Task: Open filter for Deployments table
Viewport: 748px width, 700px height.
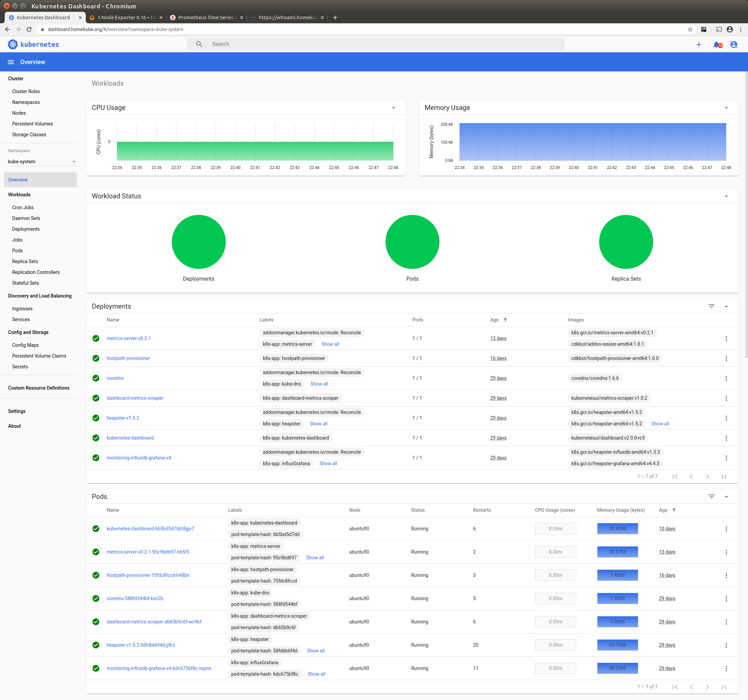Action: click(712, 306)
